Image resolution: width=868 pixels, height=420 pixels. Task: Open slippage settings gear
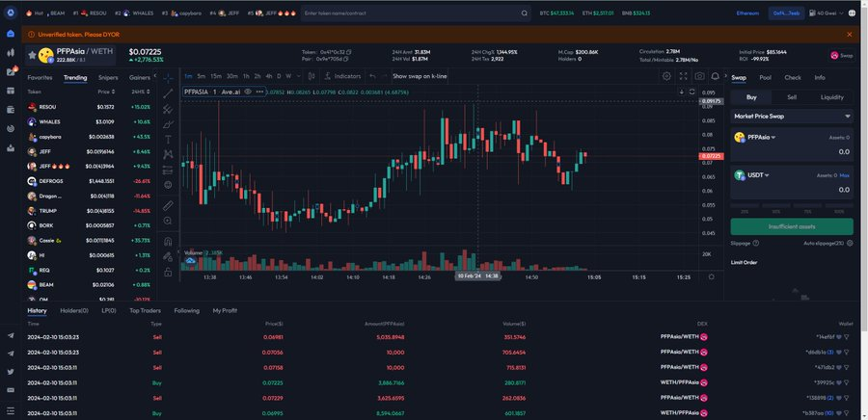[850, 243]
